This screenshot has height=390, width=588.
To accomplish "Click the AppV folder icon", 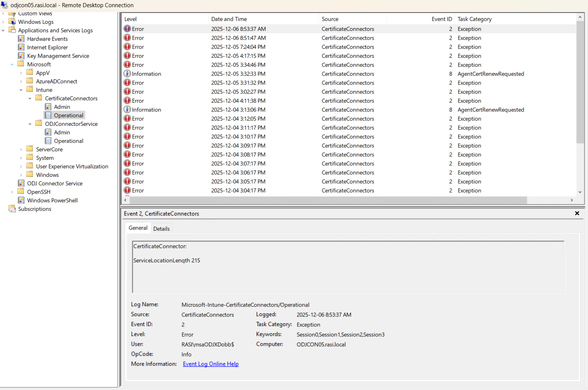I will (x=30, y=73).
